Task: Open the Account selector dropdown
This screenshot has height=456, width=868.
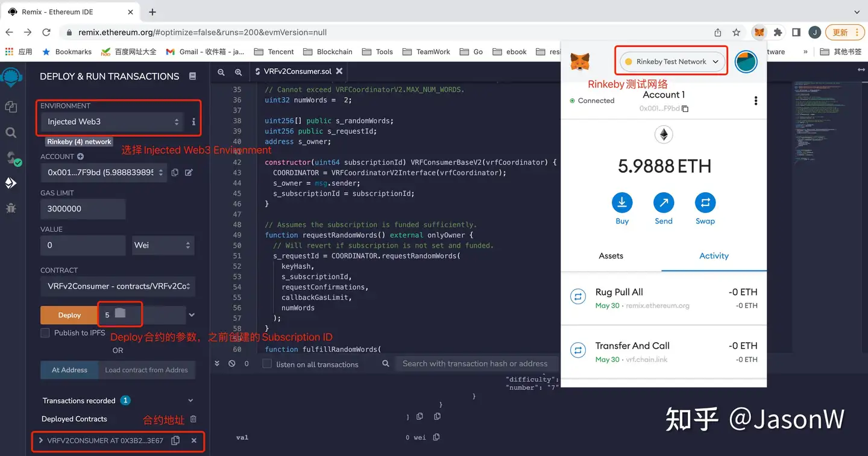Action: (103, 172)
